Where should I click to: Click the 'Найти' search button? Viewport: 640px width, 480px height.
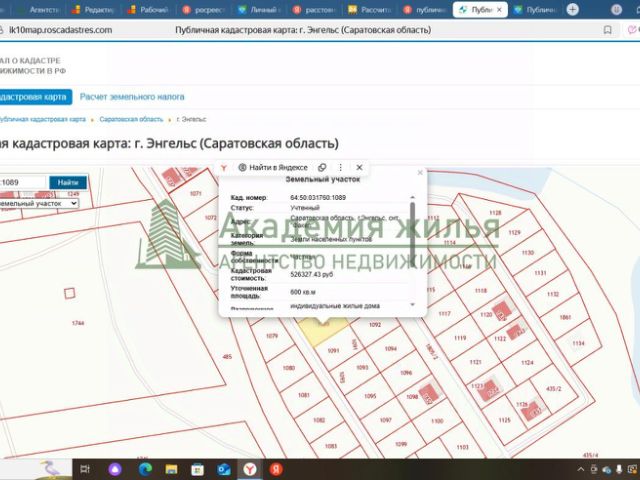68,182
